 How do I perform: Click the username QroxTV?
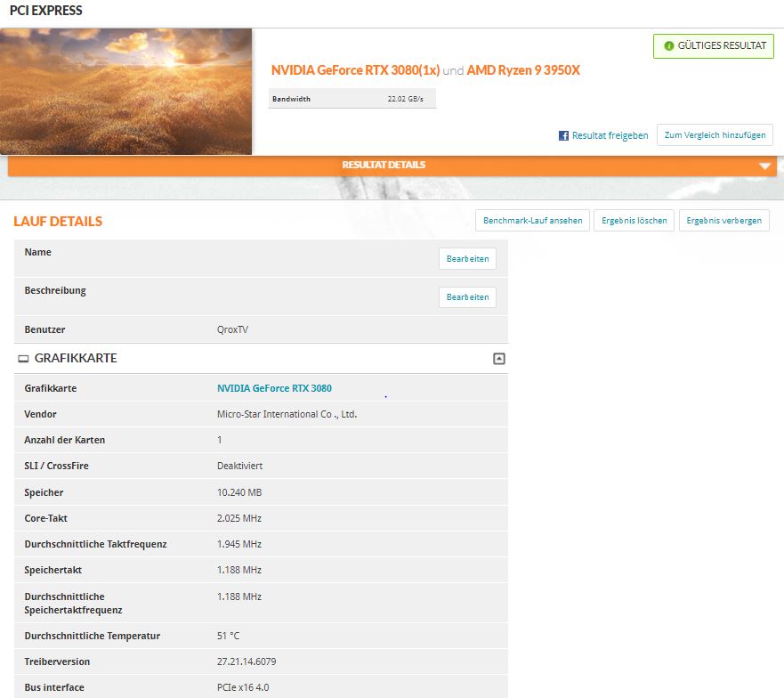tap(232, 329)
